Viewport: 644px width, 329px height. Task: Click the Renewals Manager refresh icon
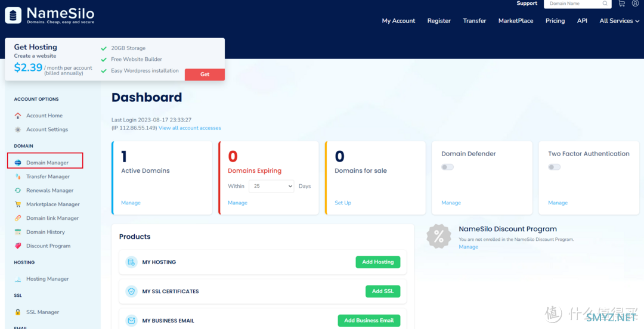pos(18,191)
